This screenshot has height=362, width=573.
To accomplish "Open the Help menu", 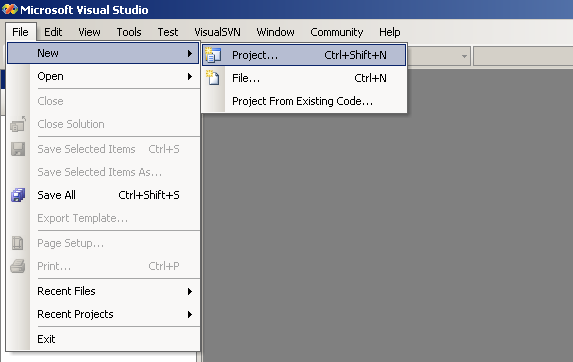I will 390,32.
